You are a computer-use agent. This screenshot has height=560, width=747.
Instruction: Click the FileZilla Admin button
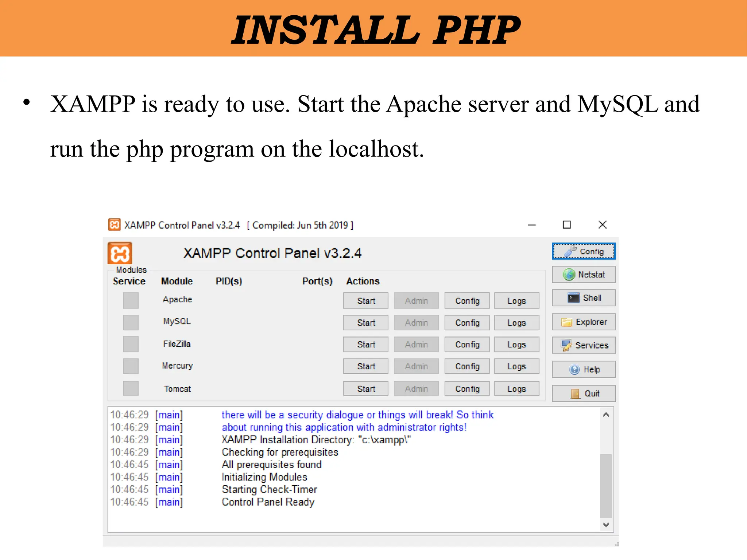416,345
